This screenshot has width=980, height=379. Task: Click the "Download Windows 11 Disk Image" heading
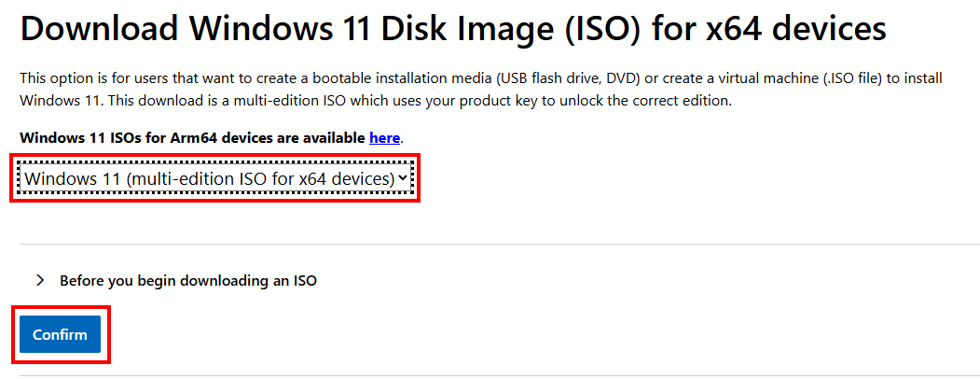[308, 30]
